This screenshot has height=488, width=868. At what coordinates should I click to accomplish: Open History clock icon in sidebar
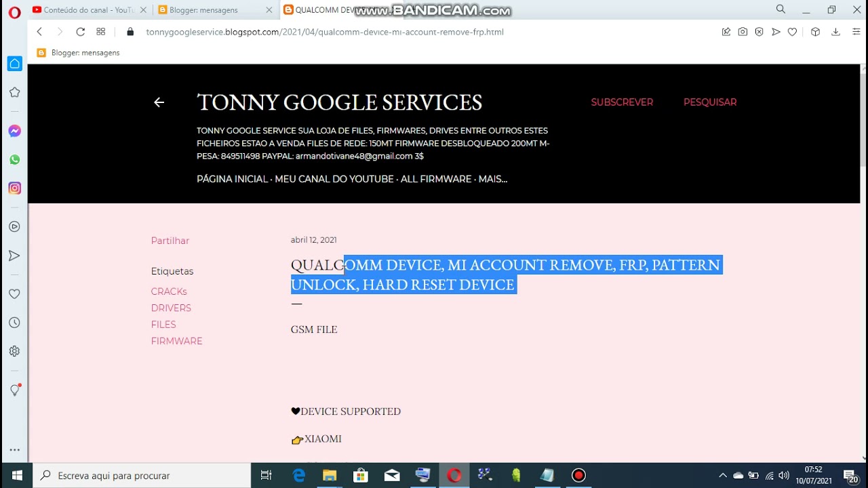click(x=14, y=323)
